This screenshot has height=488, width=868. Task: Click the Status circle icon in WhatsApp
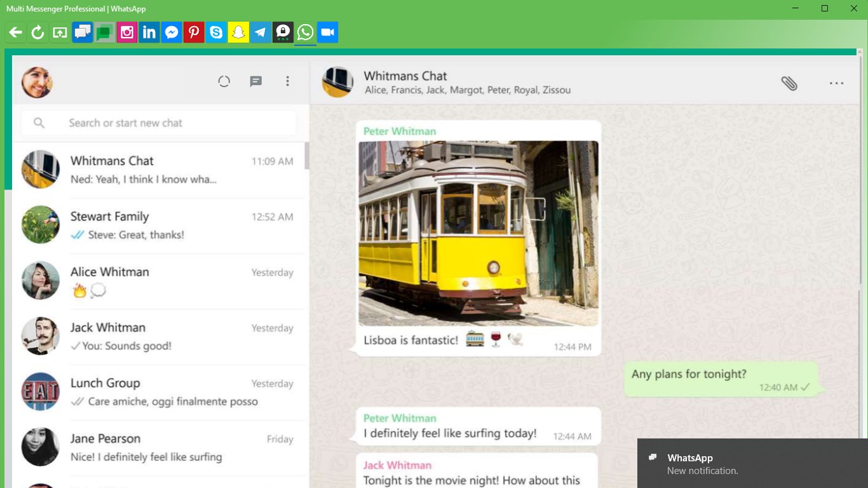click(224, 81)
